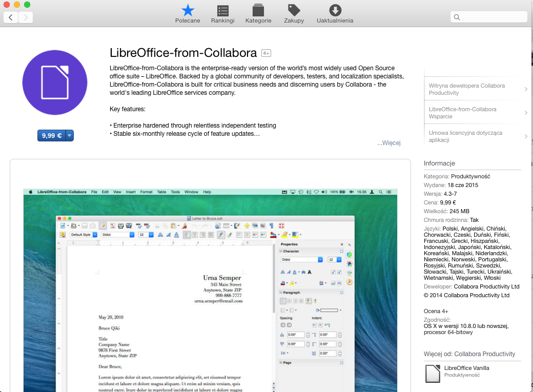Click the Zgodność: compatibility label
The image size is (533, 392).
point(437,320)
